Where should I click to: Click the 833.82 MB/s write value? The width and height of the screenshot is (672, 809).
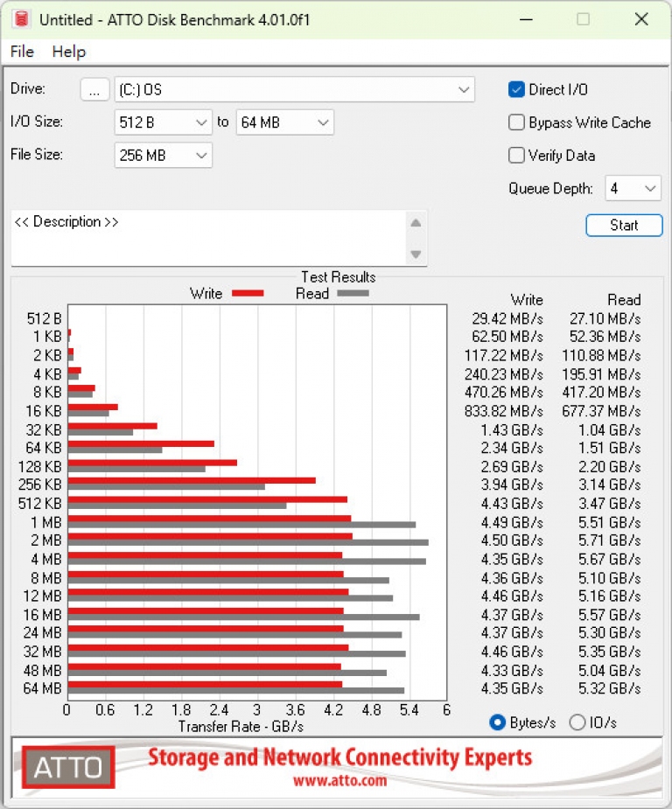(x=504, y=411)
